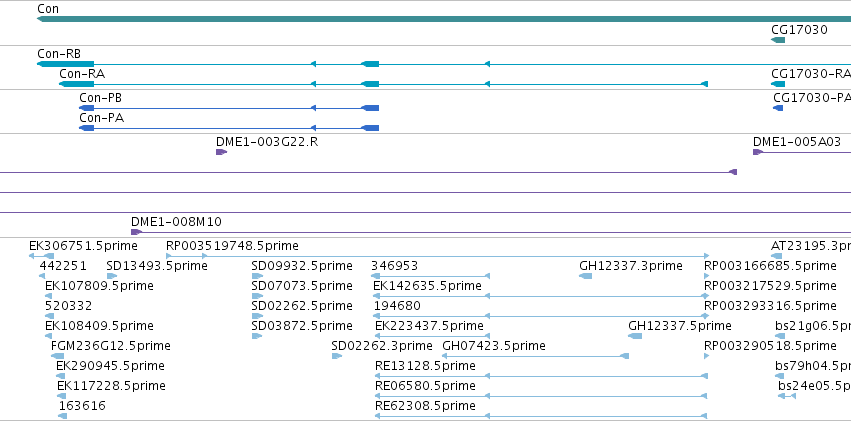This screenshot has width=851, height=421.
Task: Click the RE06580.5prime EST label
Action: click(x=426, y=386)
